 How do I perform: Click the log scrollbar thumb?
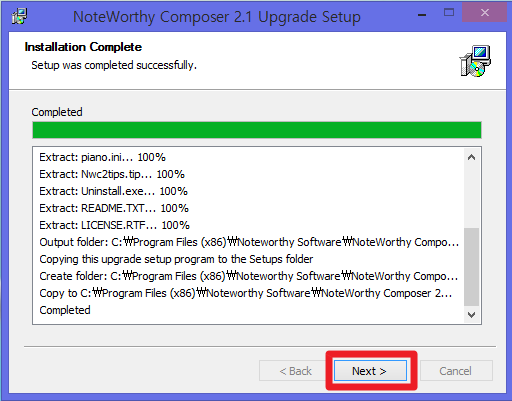[x=471, y=267]
